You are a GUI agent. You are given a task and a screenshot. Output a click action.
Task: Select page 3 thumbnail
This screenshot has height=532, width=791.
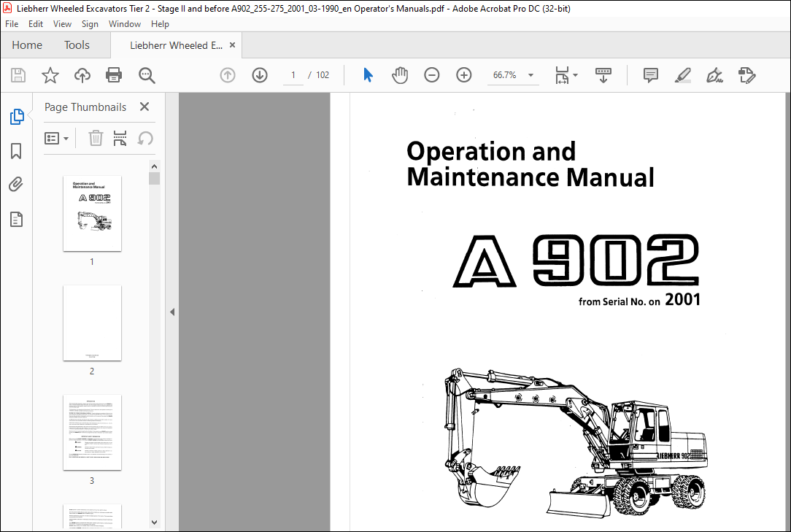tap(92, 433)
